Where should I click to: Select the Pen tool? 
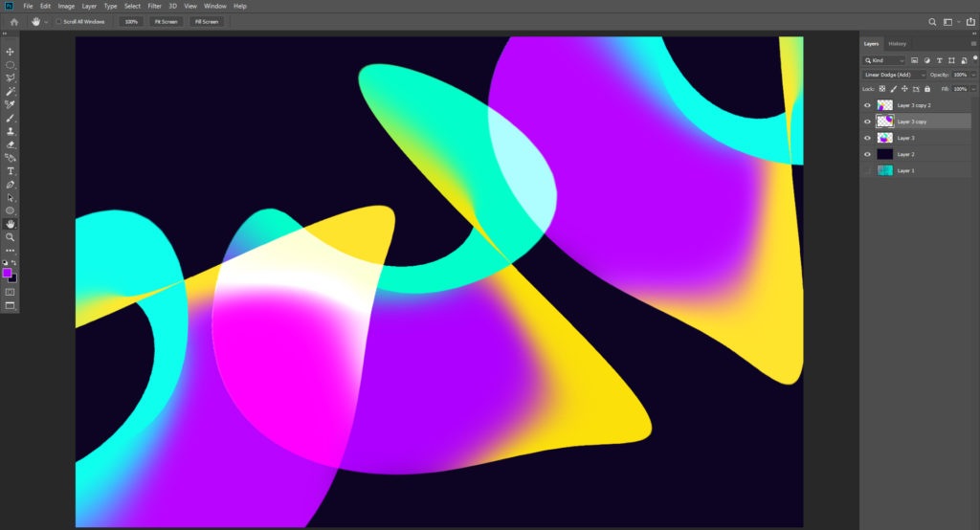click(x=10, y=185)
